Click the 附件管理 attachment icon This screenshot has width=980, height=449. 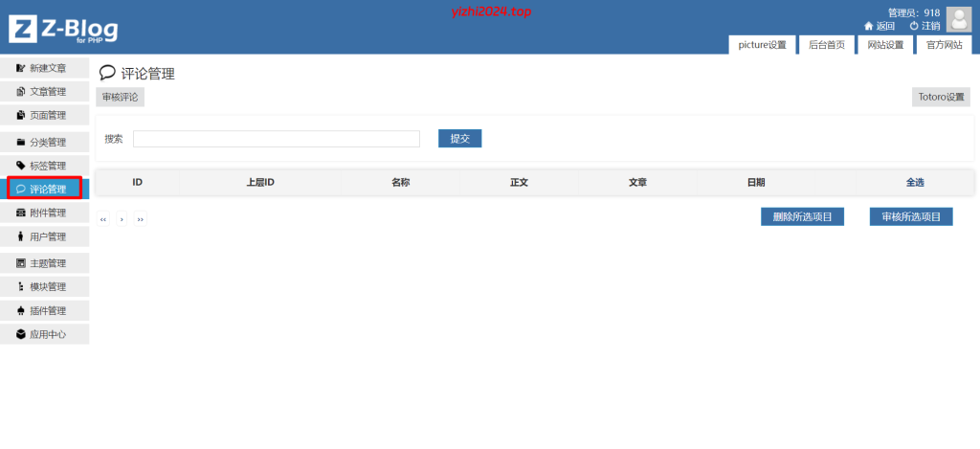click(x=21, y=213)
